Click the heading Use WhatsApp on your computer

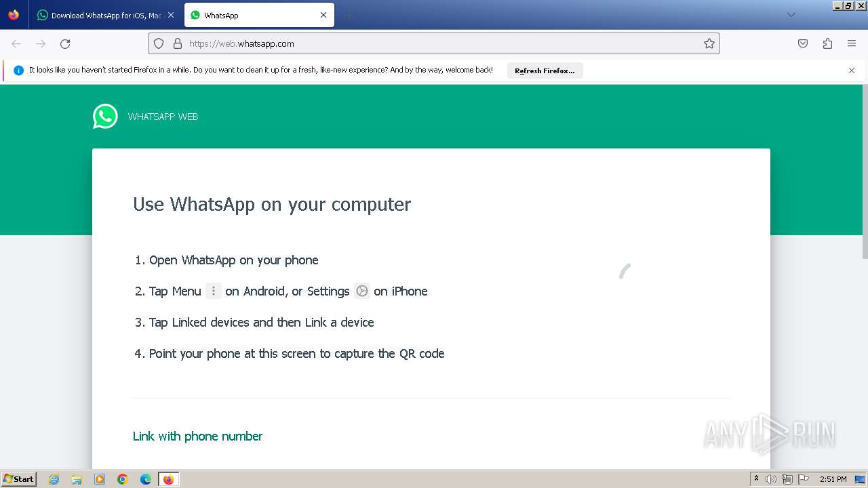[x=272, y=204]
